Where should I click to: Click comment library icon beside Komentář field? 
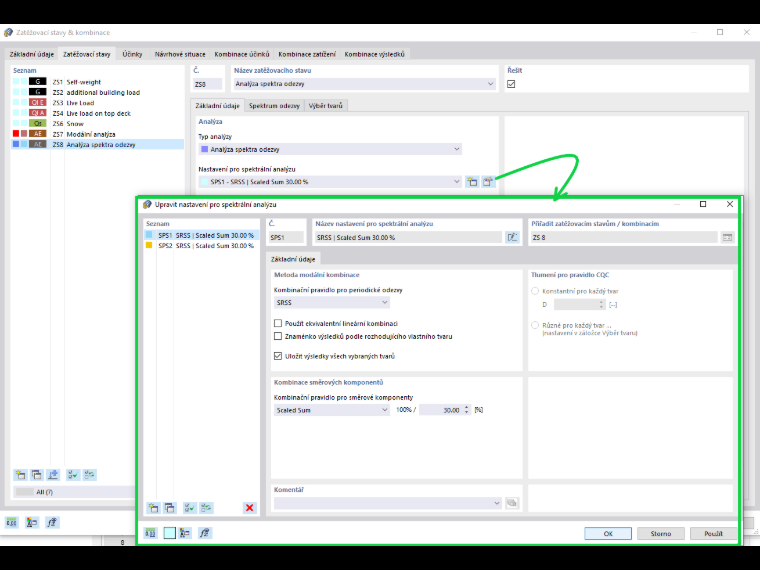(511, 503)
